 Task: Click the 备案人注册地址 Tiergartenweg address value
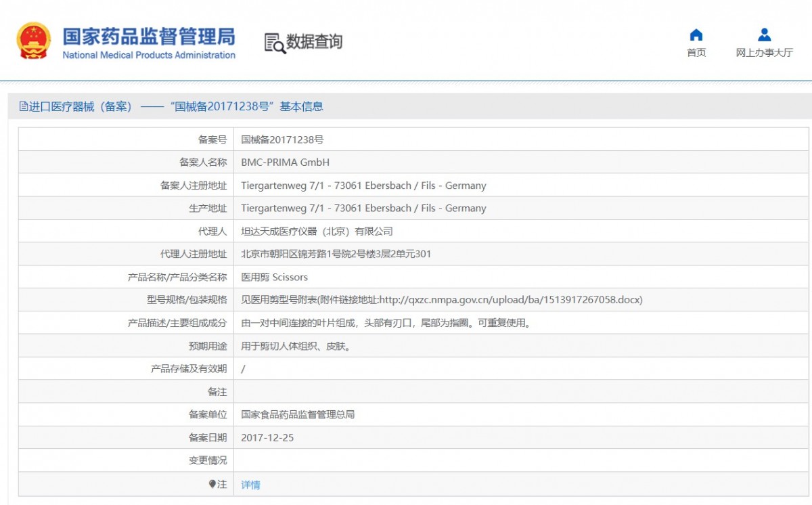[363, 185]
